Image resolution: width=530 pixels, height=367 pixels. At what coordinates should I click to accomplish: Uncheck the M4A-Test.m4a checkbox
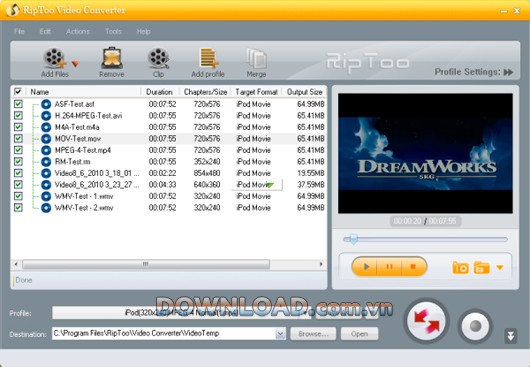click(18, 127)
